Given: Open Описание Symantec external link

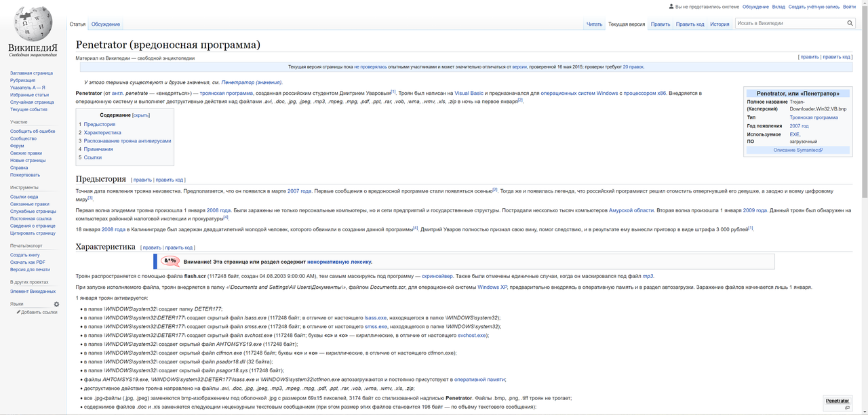Looking at the screenshot, I should point(797,150).
